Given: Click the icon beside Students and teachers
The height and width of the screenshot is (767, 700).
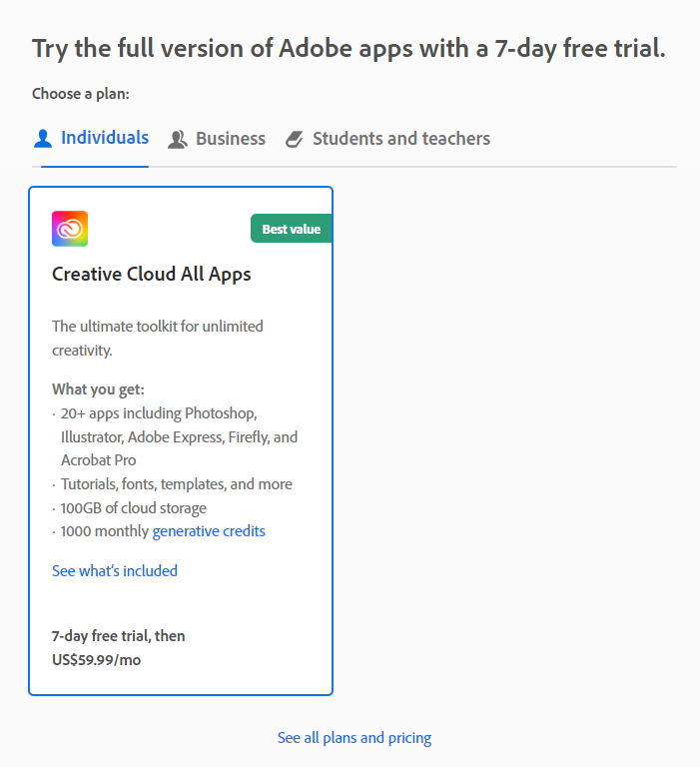Looking at the screenshot, I should point(294,139).
